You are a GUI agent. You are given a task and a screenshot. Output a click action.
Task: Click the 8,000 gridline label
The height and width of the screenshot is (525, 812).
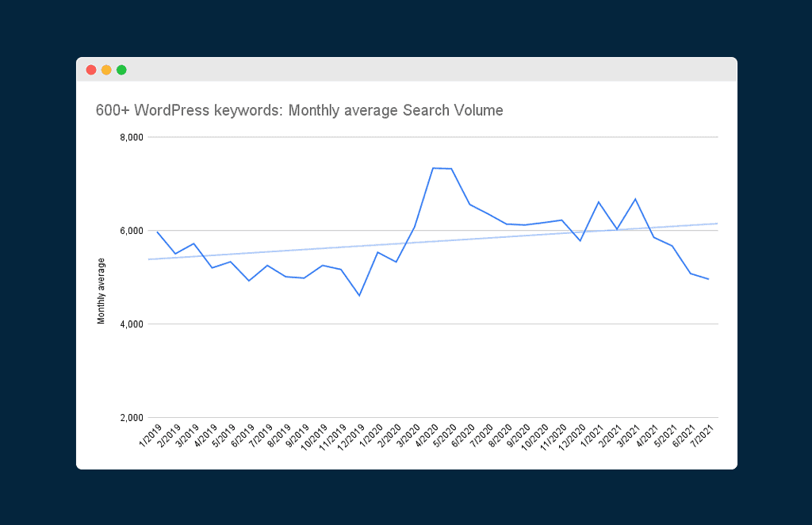(x=132, y=137)
